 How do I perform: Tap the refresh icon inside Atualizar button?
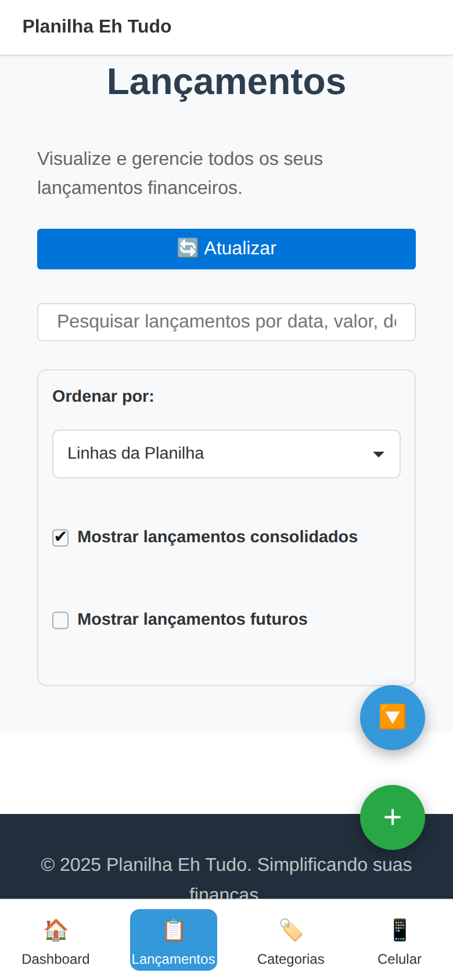(187, 248)
